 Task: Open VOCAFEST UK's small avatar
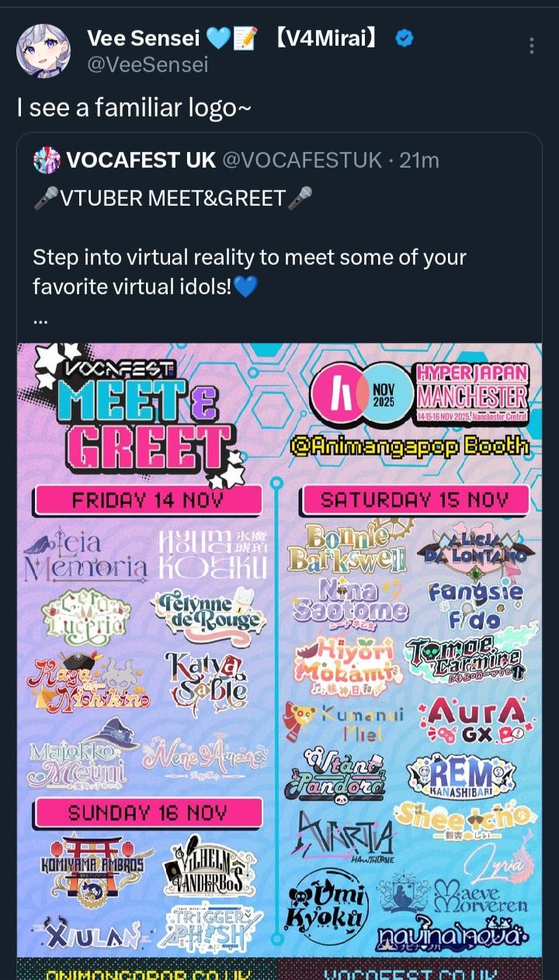(x=47, y=160)
